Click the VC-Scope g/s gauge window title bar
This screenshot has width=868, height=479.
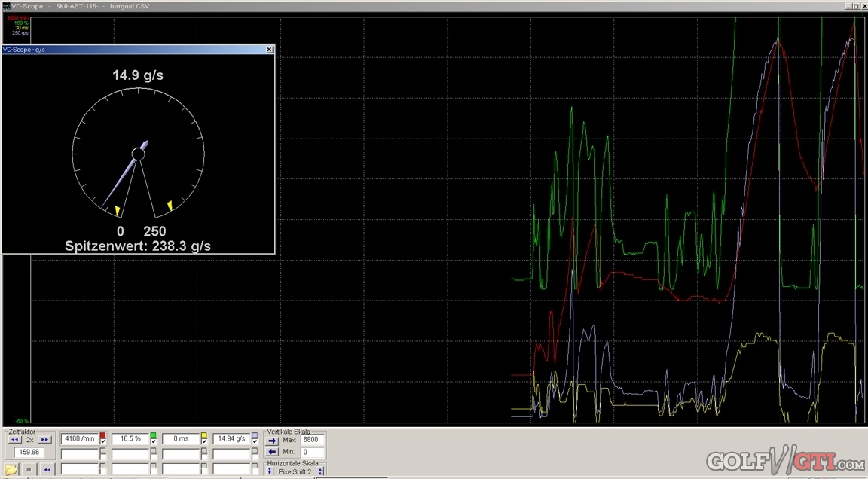click(x=138, y=49)
